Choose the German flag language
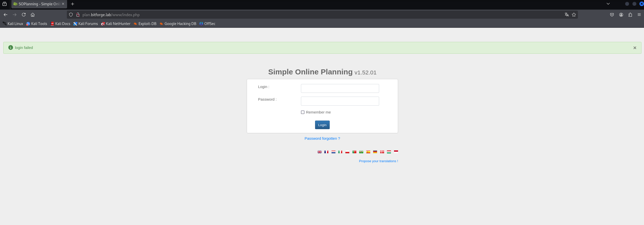Image resolution: width=644 pixels, height=225 pixels. point(375,152)
